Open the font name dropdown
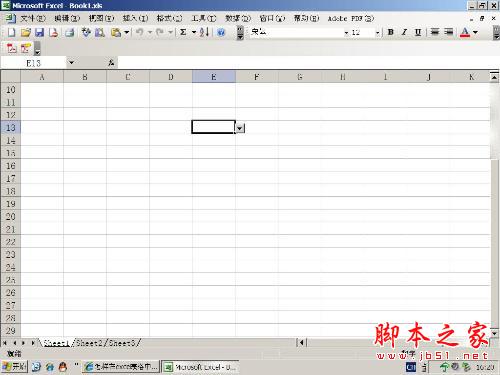 (346, 33)
